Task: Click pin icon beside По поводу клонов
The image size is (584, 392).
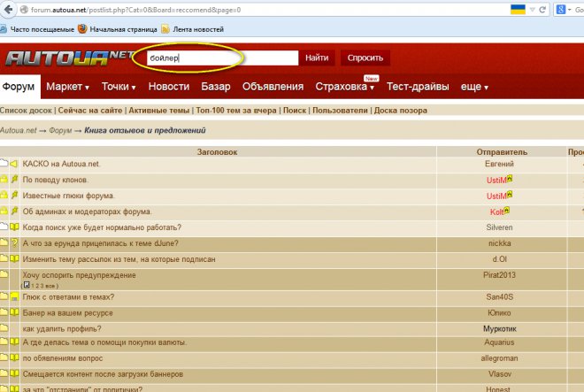Action: click(x=14, y=180)
